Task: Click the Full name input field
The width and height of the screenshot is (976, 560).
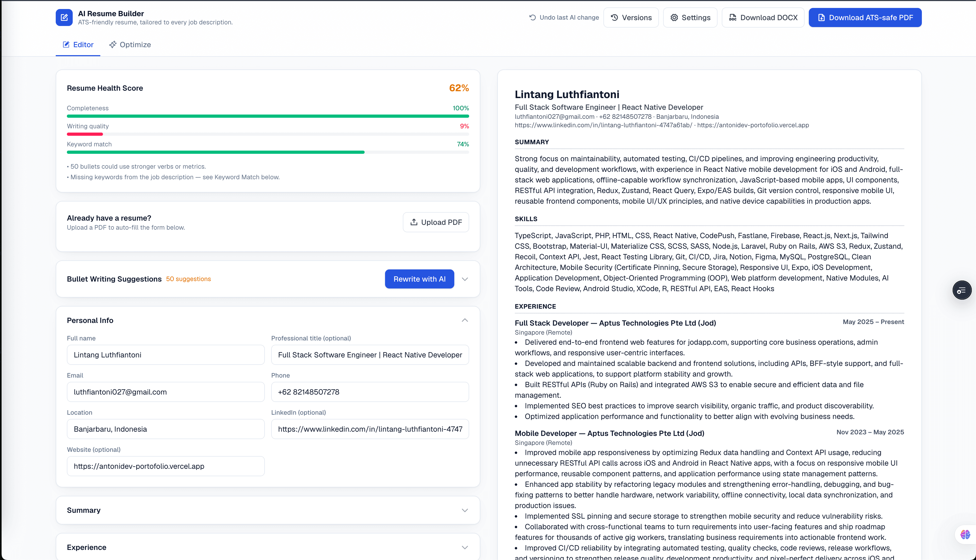Action: pos(166,355)
